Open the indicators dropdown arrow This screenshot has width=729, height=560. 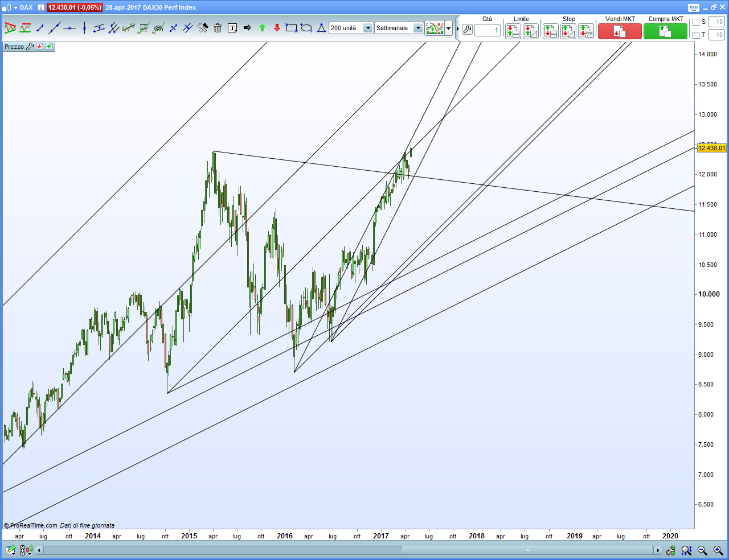449,28
